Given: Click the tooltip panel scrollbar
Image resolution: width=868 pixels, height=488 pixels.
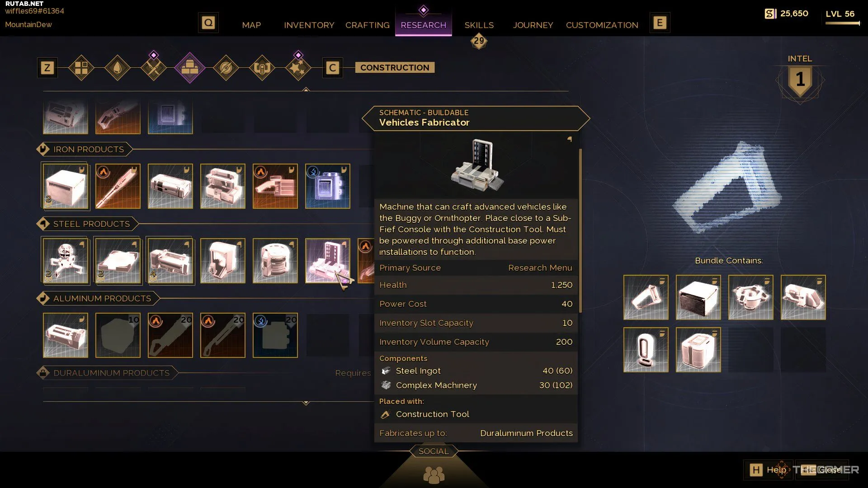Looking at the screenshot, I should pyautogui.click(x=580, y=230).
